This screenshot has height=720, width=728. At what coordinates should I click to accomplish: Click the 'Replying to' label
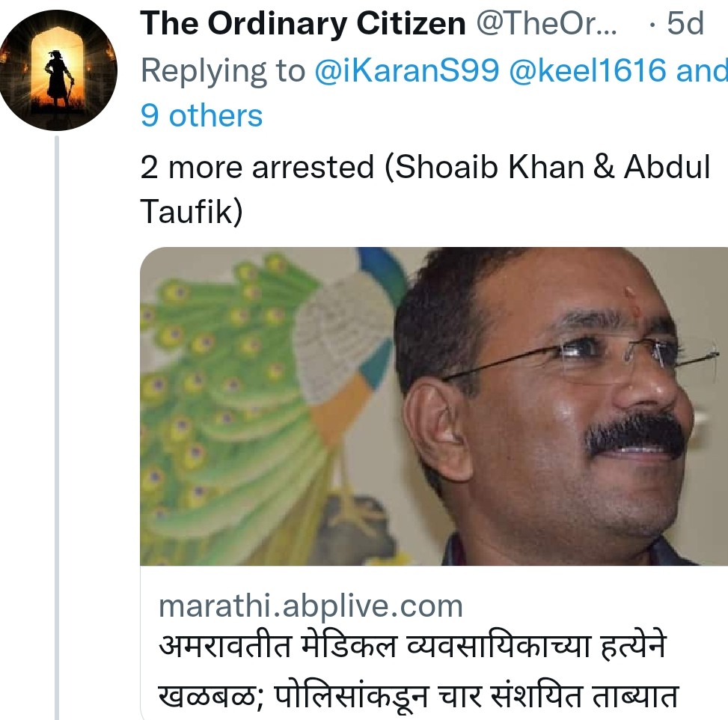pyautogui.click(x=222, y=70)
